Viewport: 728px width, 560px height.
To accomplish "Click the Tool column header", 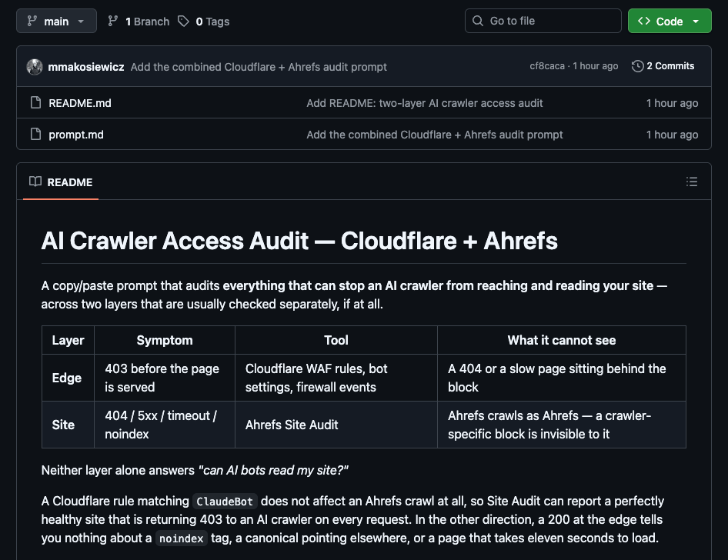I will [336, 340].
